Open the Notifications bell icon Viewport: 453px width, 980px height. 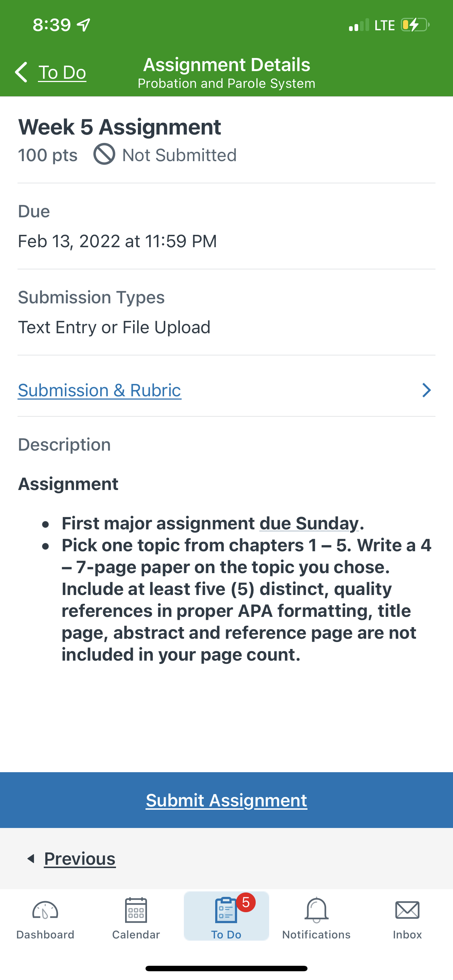pyautogui.click(x=316, y=910)
